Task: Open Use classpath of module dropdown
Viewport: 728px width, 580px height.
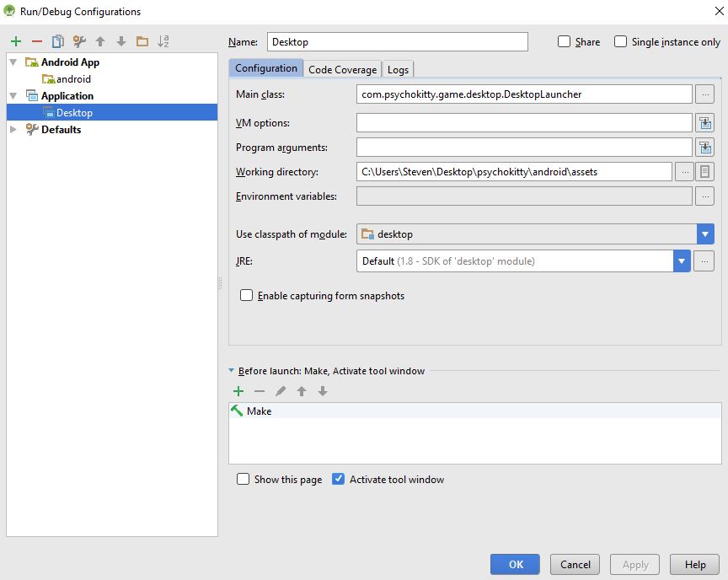Action: pos(705,234)
